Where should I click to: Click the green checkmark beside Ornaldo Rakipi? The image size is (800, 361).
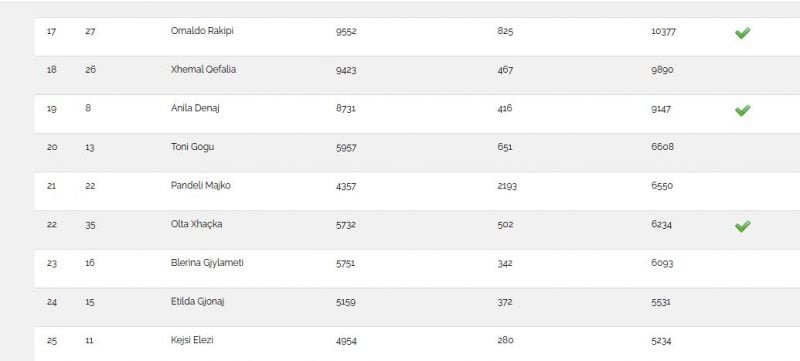[x=742, y=33]
